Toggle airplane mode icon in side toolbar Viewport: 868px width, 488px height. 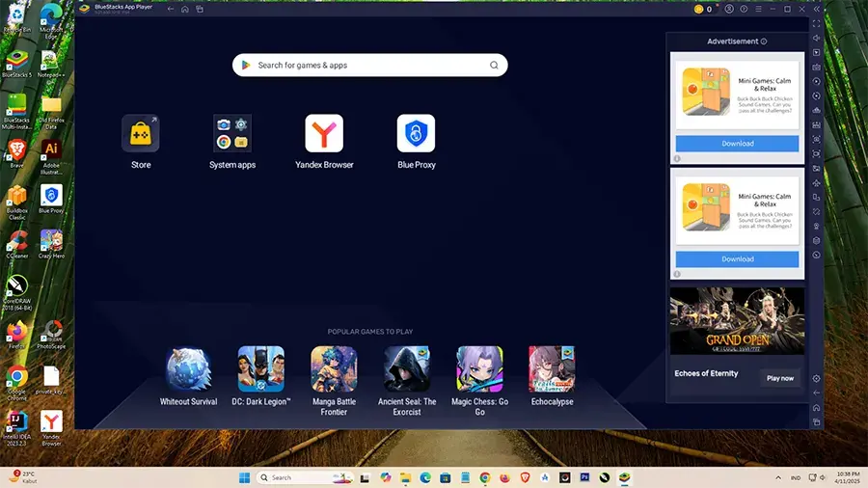pos(817,182)
